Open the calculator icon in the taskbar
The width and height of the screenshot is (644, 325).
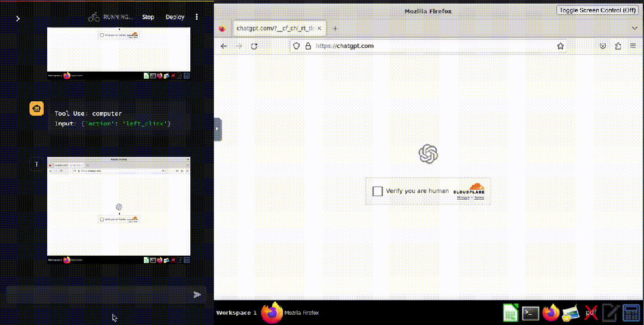631,312
